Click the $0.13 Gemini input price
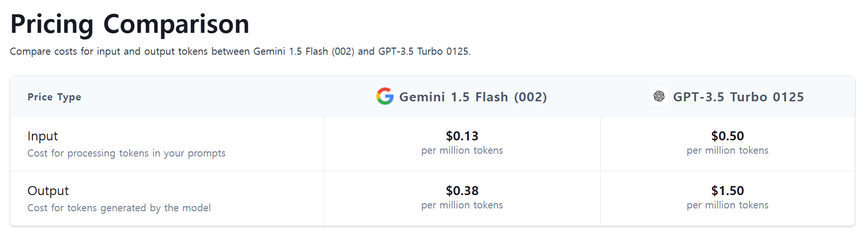Viewport: 868px width, 236px height. click(x=462, y=136)
